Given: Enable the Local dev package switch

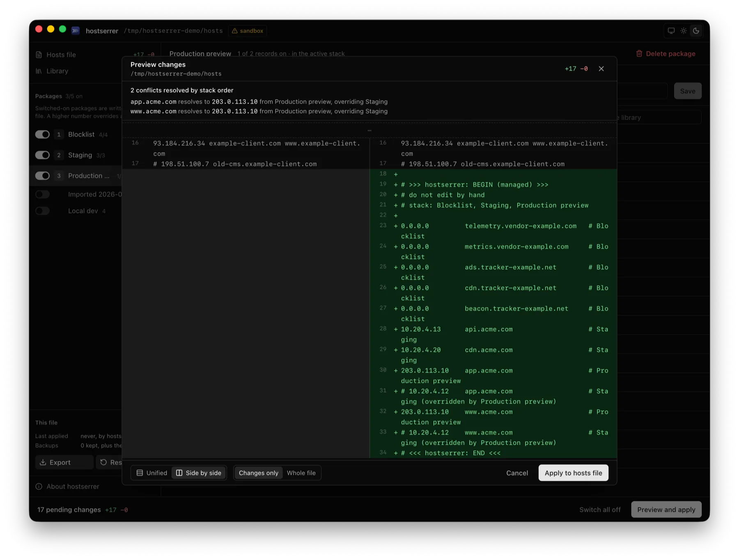Looking at the screenshot, I should (42, 211).
